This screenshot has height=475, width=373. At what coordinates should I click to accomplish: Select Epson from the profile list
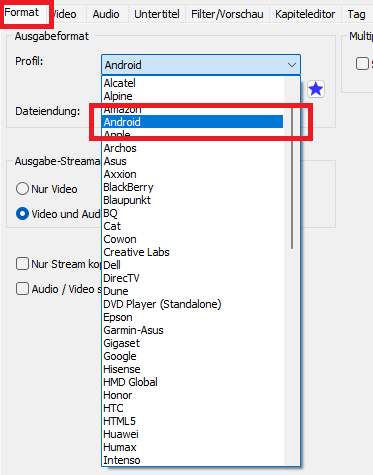click(x=192, y=317)
